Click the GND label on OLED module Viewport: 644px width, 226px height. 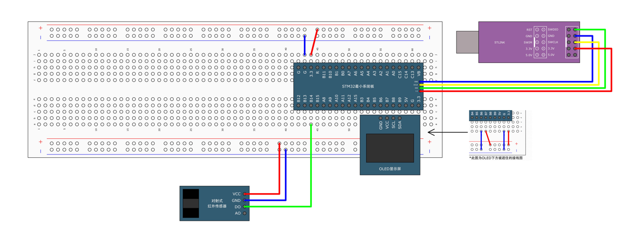pyautogui.click(x=381, y=125)
